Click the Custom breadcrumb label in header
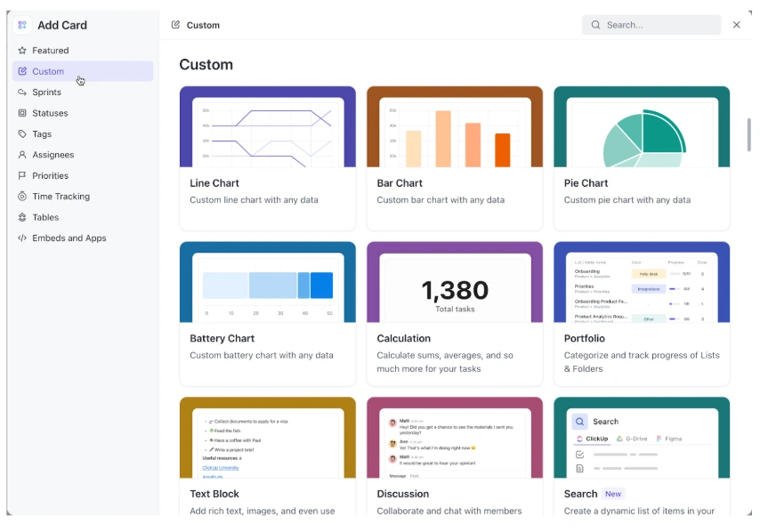Screen dimensions: 760x532 click(x=203, y=25)
